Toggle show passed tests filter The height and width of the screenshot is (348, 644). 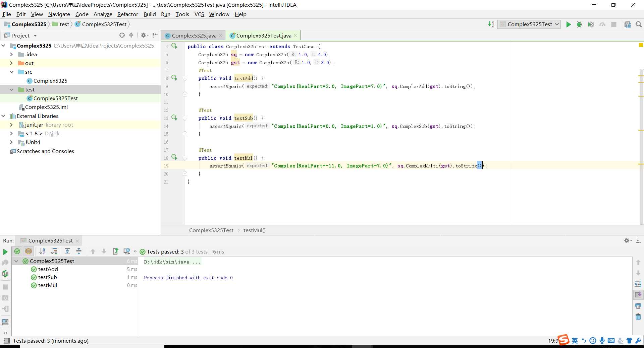point(17,251)
